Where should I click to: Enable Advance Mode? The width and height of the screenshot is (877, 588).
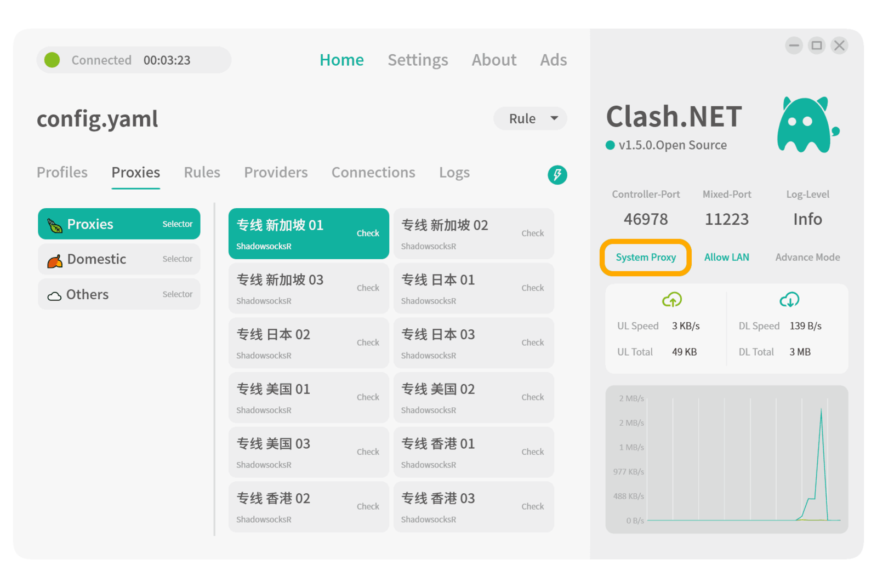pos(807,258)
